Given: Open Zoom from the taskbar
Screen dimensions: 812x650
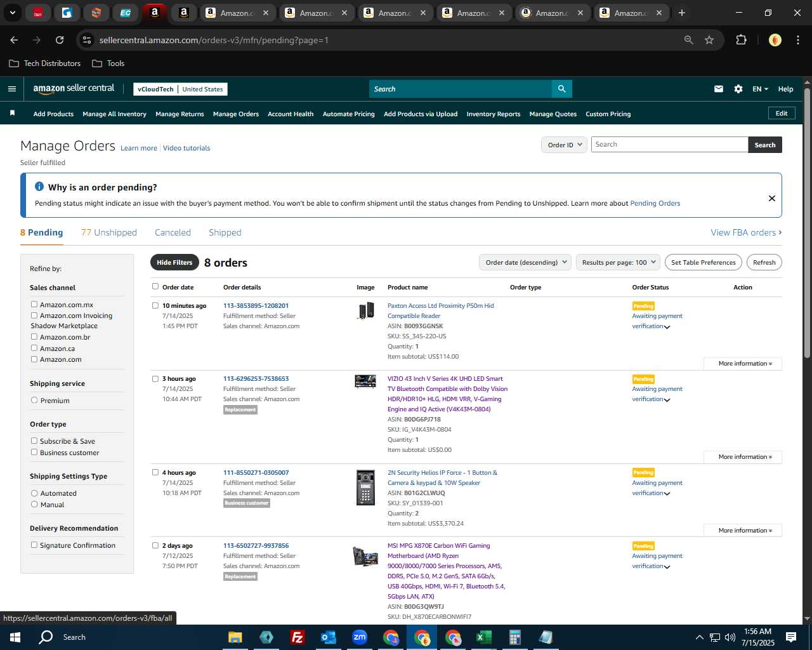Looking at the screenshot, I should click(x=360, y=637).
